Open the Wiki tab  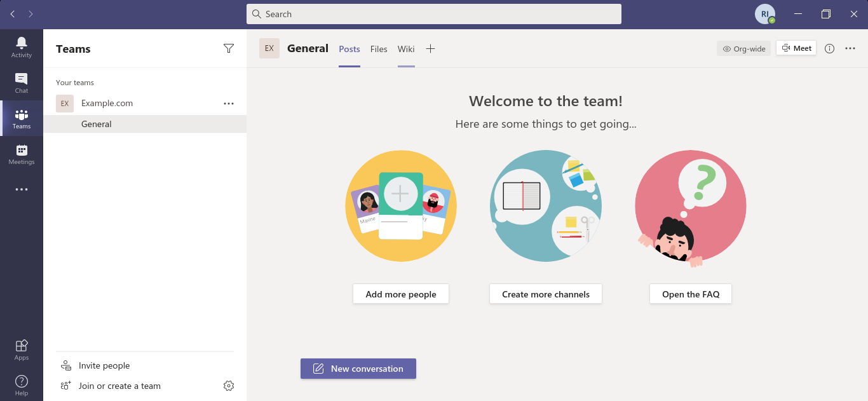[406, 49]
